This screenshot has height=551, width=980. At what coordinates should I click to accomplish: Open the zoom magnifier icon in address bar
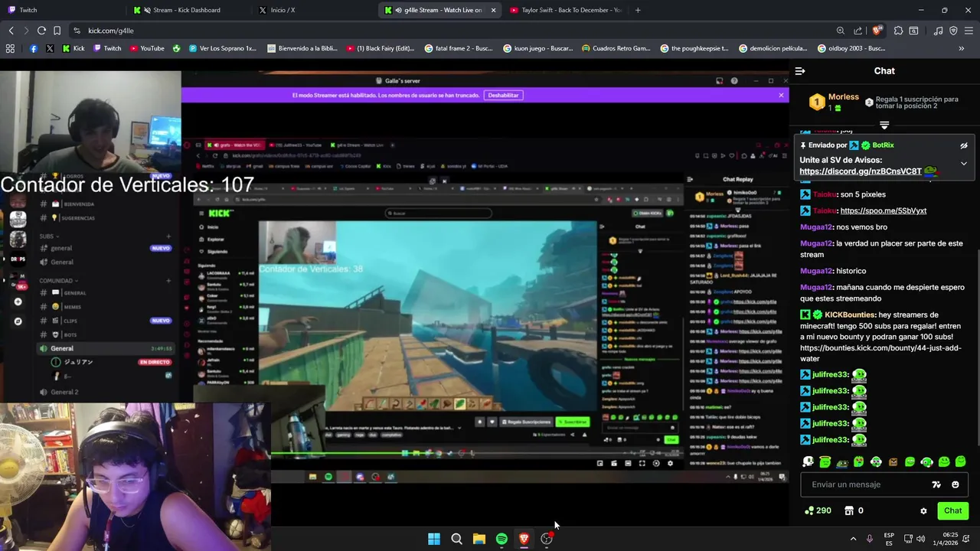pos(841,31)
